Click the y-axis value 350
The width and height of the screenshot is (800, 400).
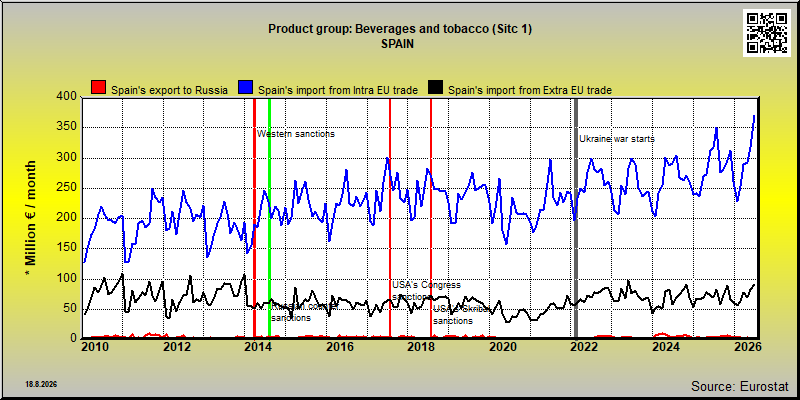click(x=65, y=127)
